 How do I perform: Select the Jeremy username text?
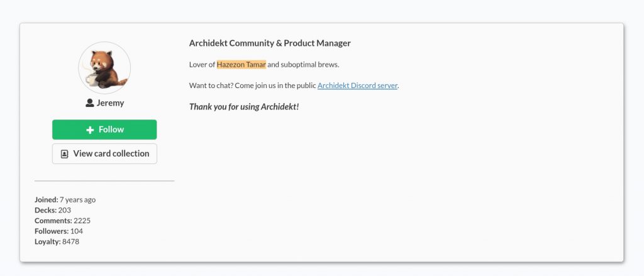click(110, 103)
